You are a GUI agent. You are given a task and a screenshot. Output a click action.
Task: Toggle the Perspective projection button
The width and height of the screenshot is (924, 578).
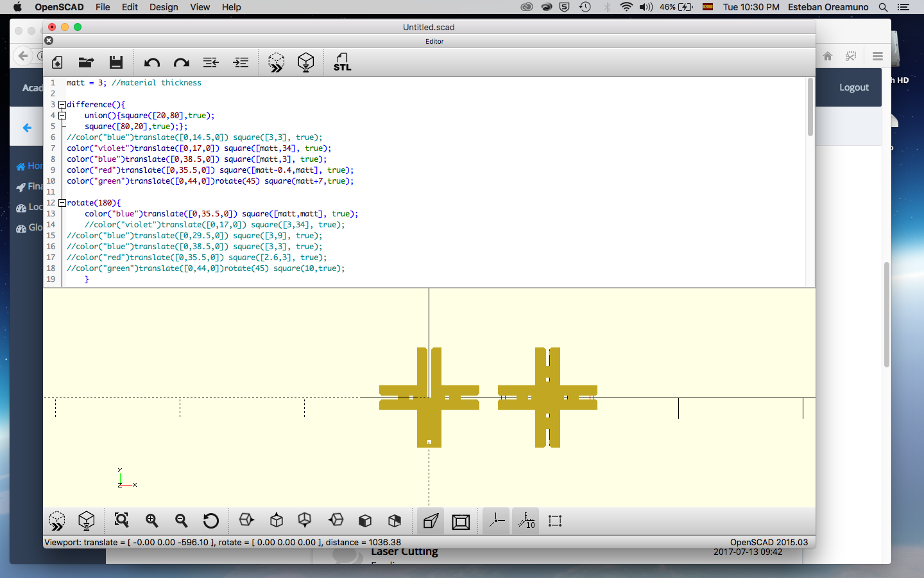point(431,521)
